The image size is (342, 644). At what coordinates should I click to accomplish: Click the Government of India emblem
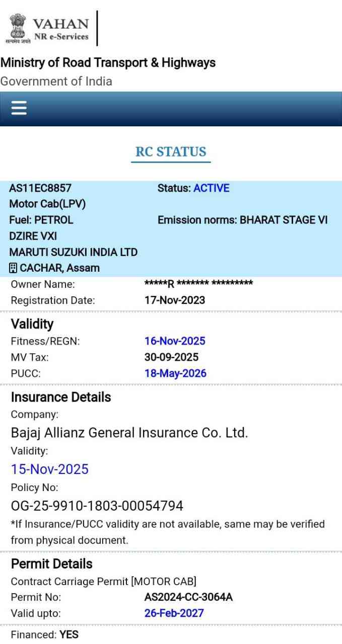click(17, 27)
